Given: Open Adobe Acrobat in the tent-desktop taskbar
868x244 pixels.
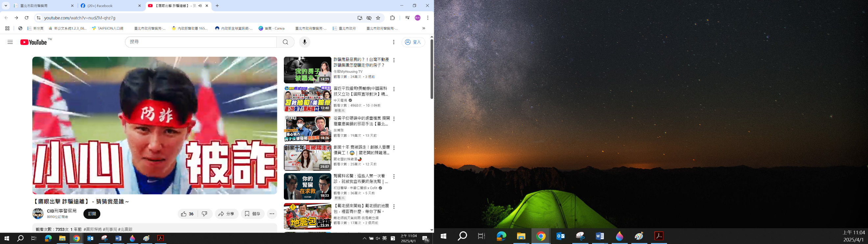Looking at the screenshot, I should click(659, 236).
